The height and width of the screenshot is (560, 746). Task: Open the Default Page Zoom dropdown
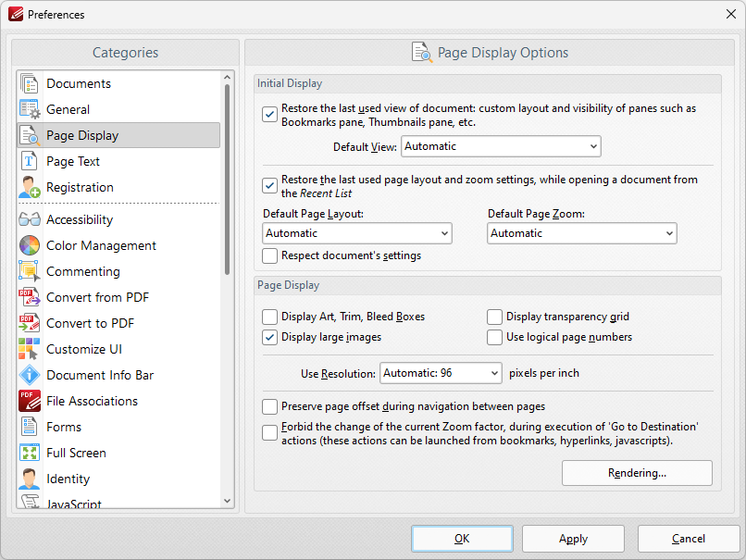pos(582,233)
